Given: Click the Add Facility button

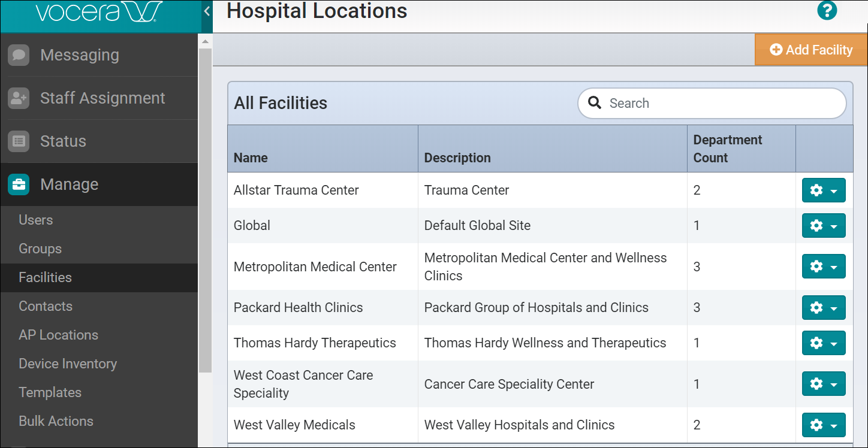Looking at the screenshot, I should coord(811,50).
